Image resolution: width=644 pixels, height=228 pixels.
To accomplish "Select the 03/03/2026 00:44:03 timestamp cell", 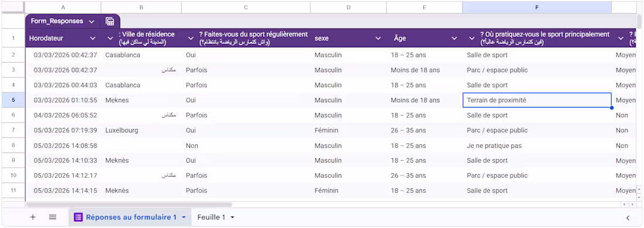I will [63, 85].
